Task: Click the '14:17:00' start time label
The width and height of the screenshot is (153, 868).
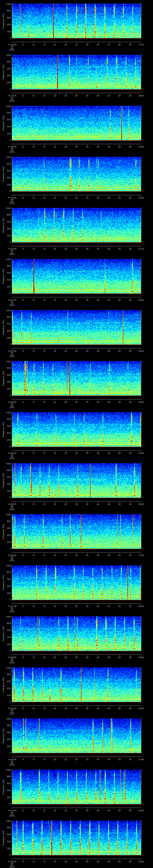Action: 12,96
